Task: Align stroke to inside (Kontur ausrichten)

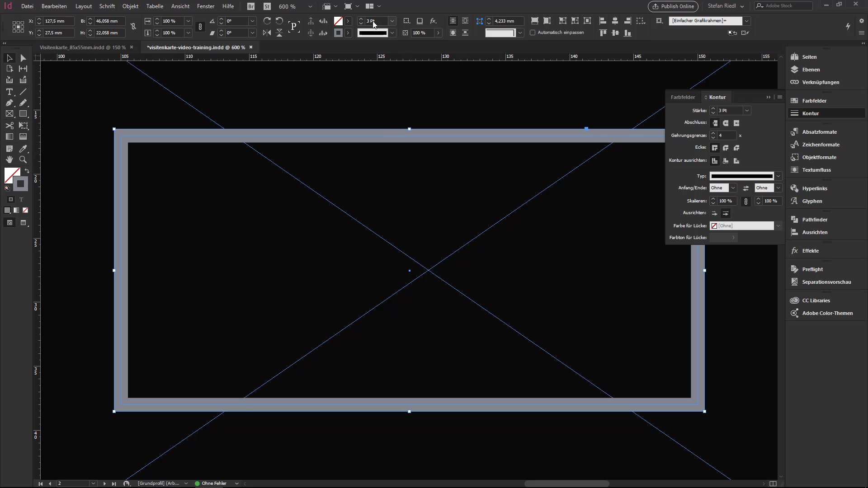Action: pos(726,160)
